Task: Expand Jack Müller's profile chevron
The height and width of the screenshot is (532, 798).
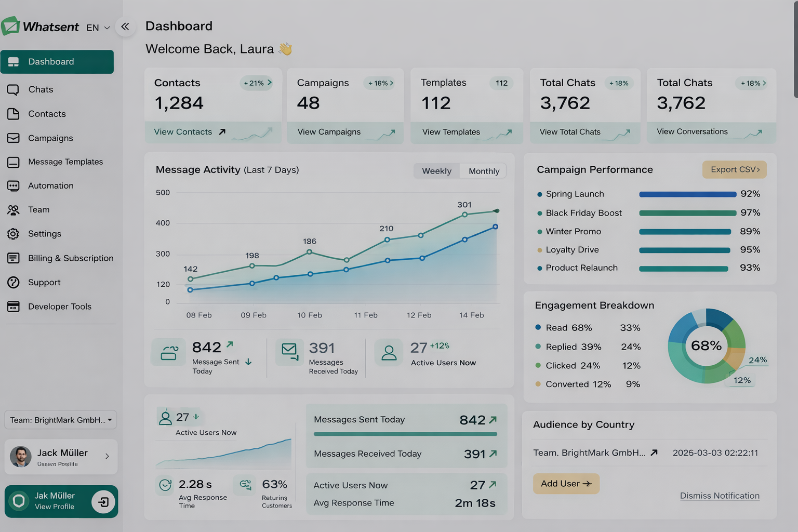Action: (107, 457)
